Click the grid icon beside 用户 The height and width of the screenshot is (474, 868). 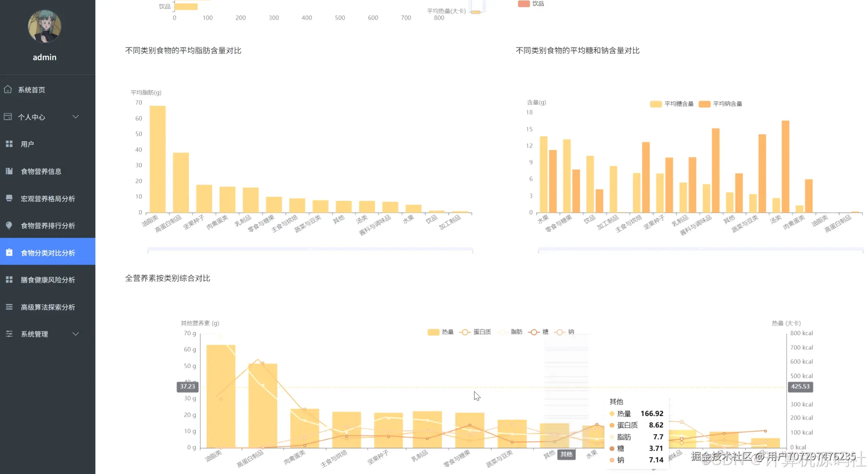(x=9, y=144)
